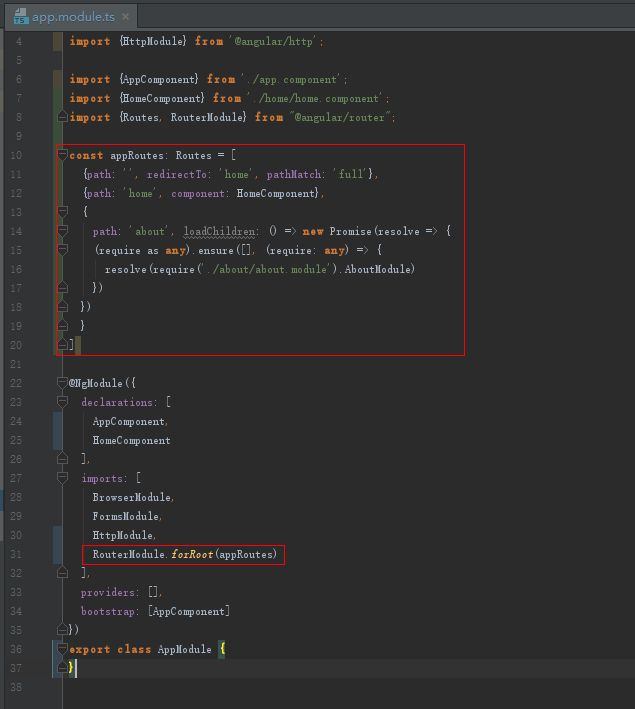Click the fold end marker on line 20
The width and height of the screenshot is (635, 709).
(62, 345)
